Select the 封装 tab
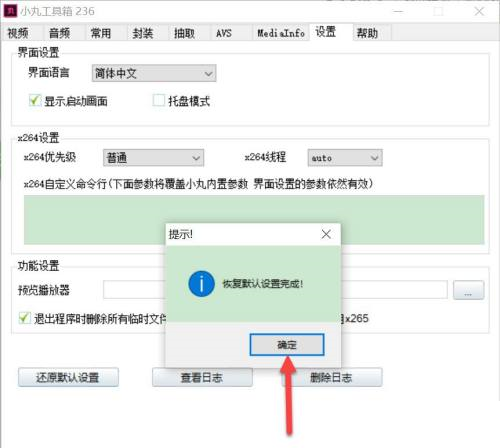The width and height of the screenshot is (500, 448). point(143,33)
